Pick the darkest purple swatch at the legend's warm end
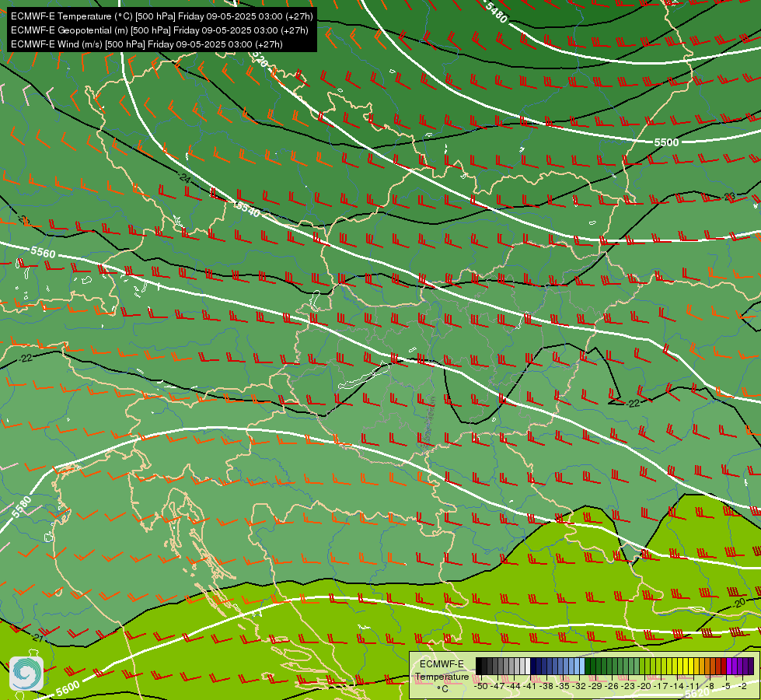 [752, 666]
